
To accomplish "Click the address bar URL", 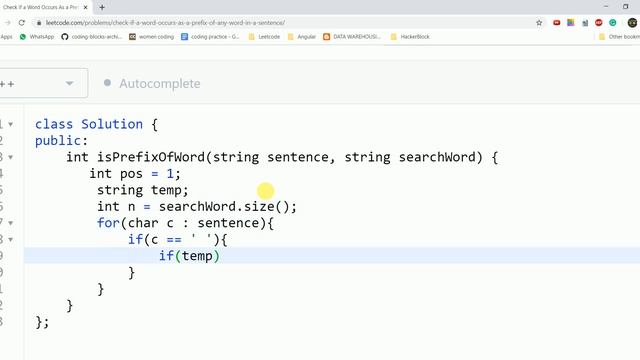I will (165, 23).
